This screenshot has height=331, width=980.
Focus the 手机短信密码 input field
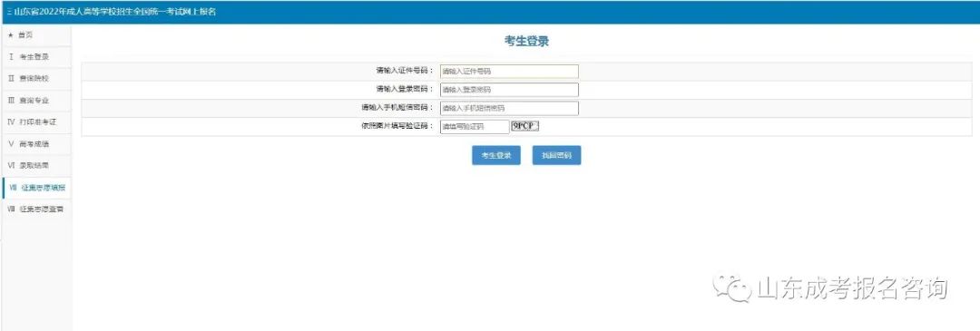(509, 108)
